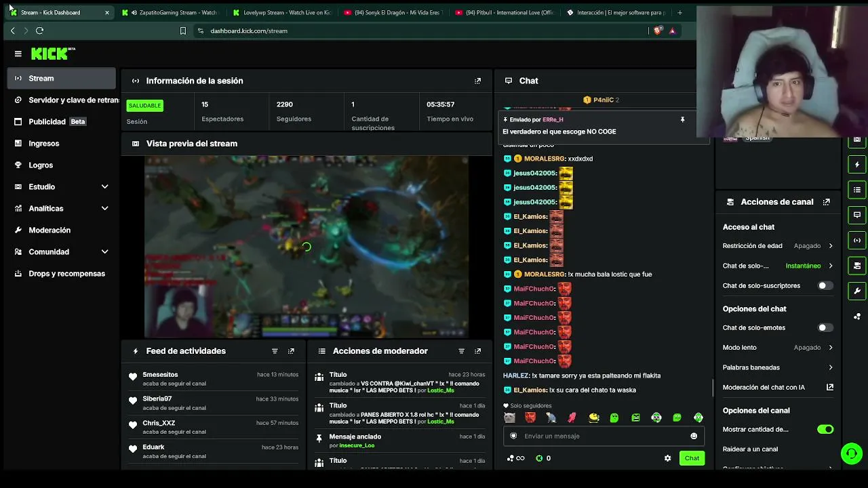Toggle Chat de solo-suscriptores switch
868x488 pixels.
tap(825, 286)
